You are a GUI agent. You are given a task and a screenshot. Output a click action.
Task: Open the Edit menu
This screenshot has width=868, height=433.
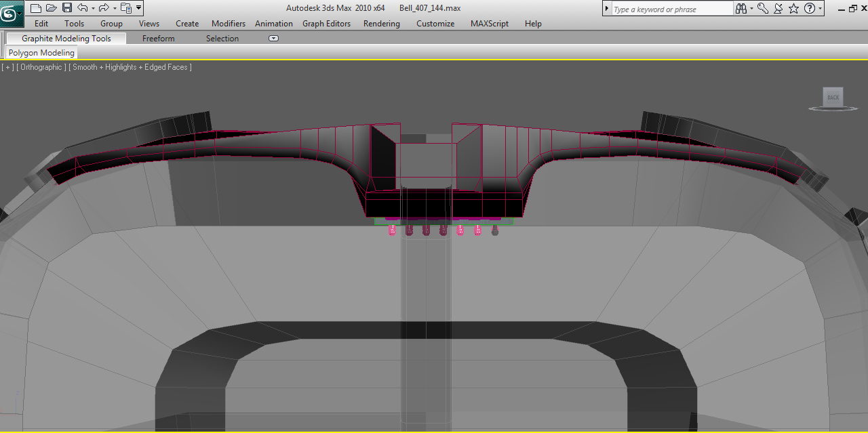pos(41,23)
